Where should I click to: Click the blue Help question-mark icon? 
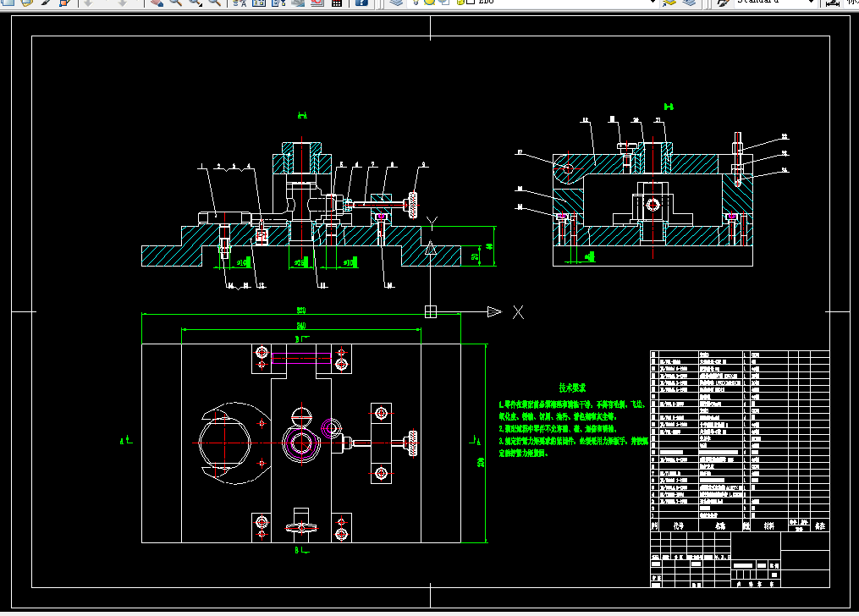(361, 3)
